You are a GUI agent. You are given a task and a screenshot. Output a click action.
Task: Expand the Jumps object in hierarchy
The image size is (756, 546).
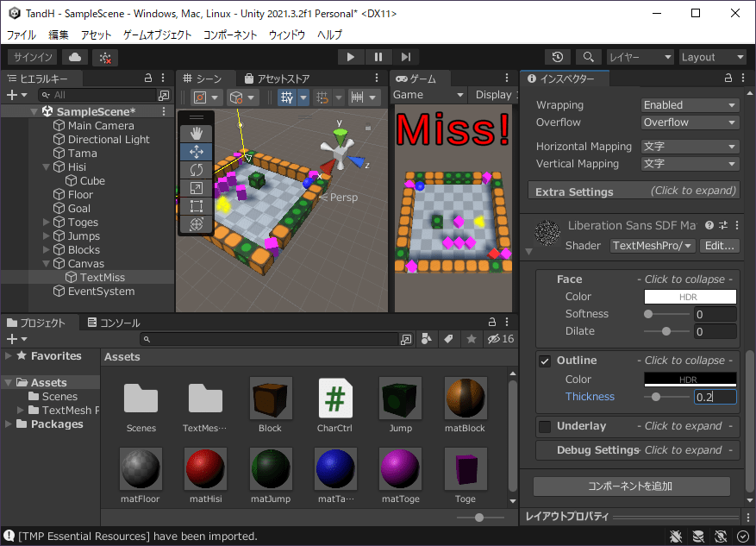pos(47,235)
